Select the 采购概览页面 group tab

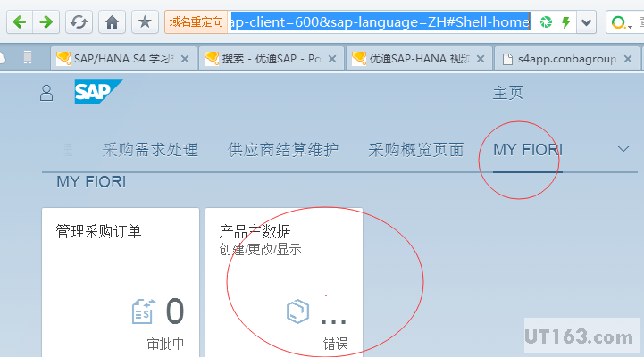pyautogui.click(x=415, y=150)
